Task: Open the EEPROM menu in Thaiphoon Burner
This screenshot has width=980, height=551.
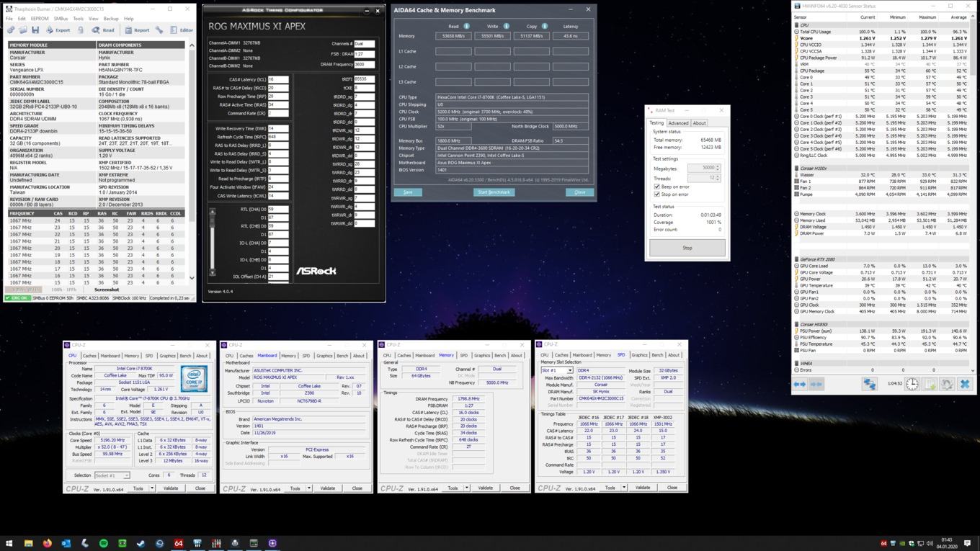Action: point(40,19)
